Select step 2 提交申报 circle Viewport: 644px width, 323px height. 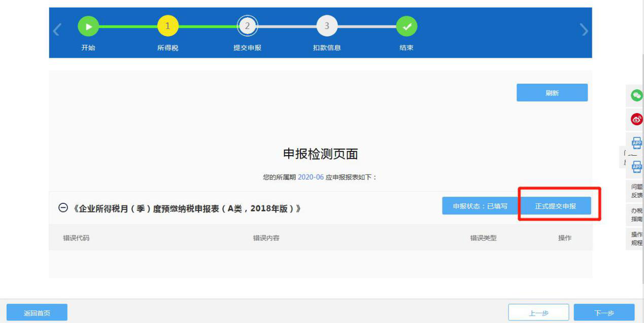248,26
